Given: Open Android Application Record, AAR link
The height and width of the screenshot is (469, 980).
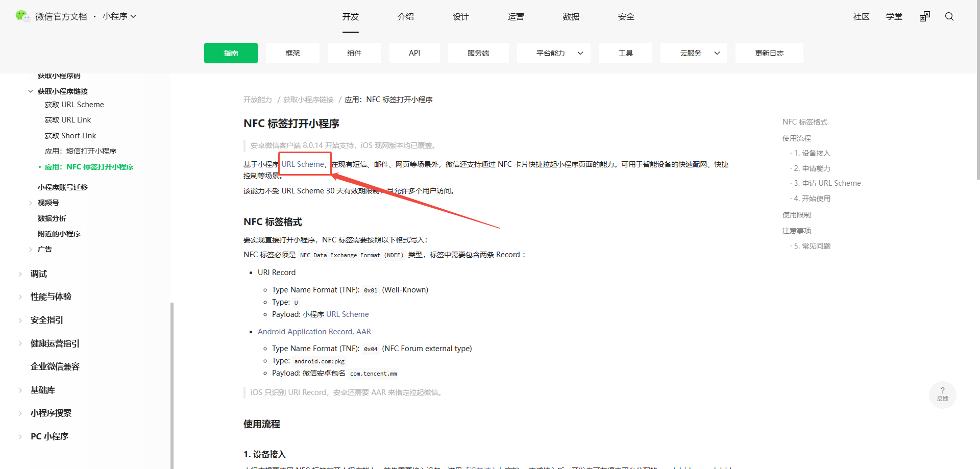Looking at the screenshot, I should click(x=314, y=332).
